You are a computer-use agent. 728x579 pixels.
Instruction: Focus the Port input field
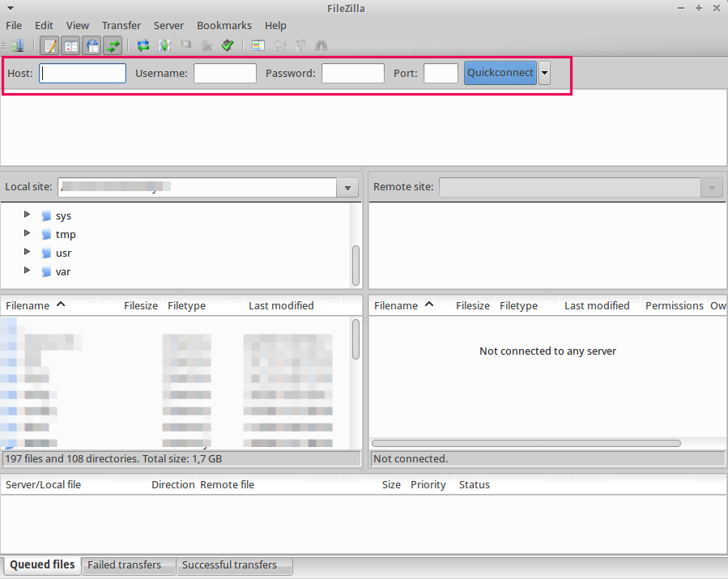point(441,74)
